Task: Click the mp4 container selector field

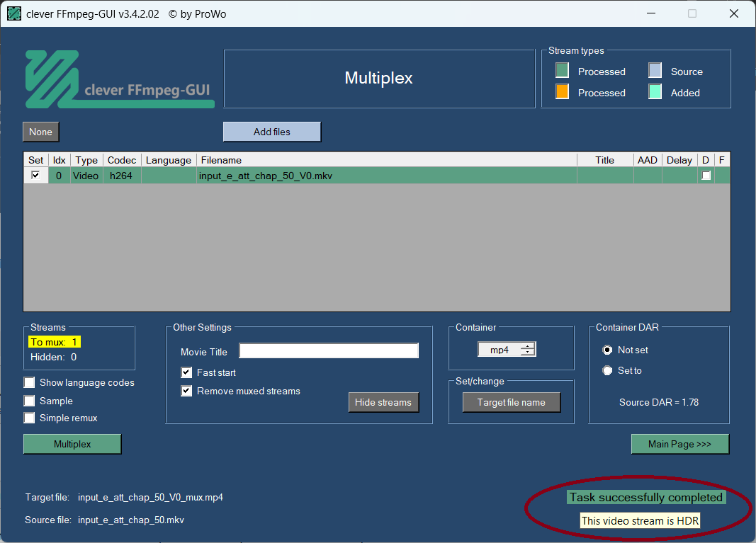Action: (x=500, y=350)
